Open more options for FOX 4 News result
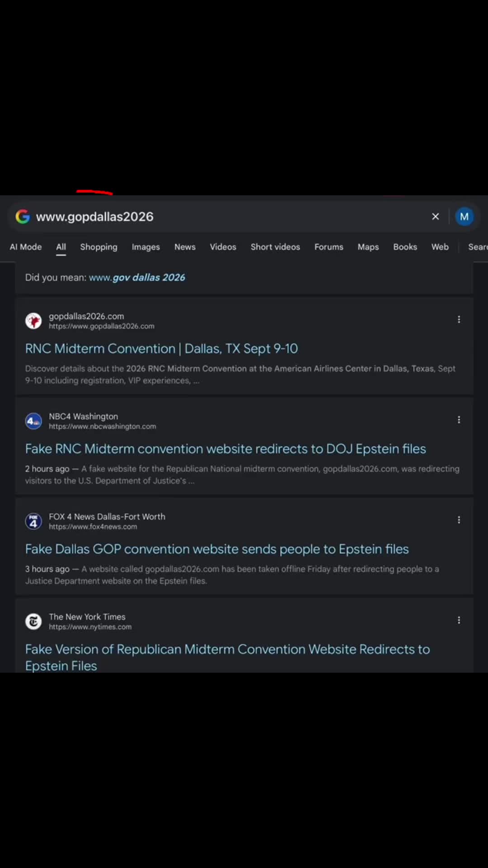488x868 pixels. pos(459,520)
